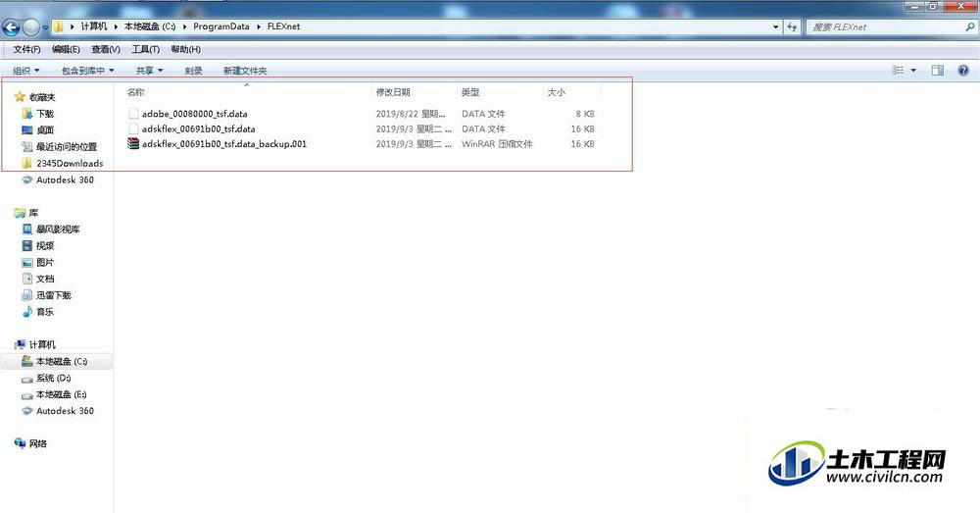Viewport: 980px width, 513px height.
Task: Click the 收藏夹 star icon
Action: pos(20,97)
